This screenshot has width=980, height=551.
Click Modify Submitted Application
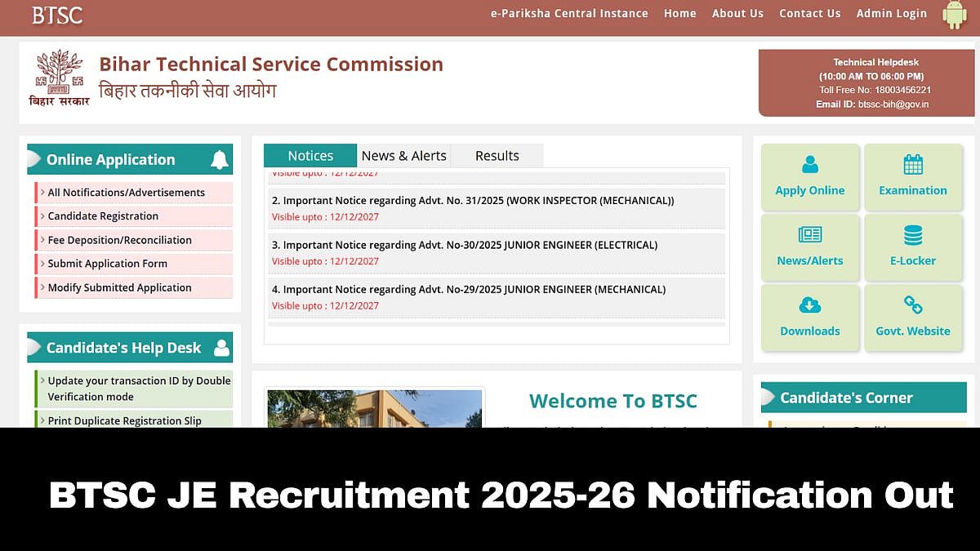[118, 287]
